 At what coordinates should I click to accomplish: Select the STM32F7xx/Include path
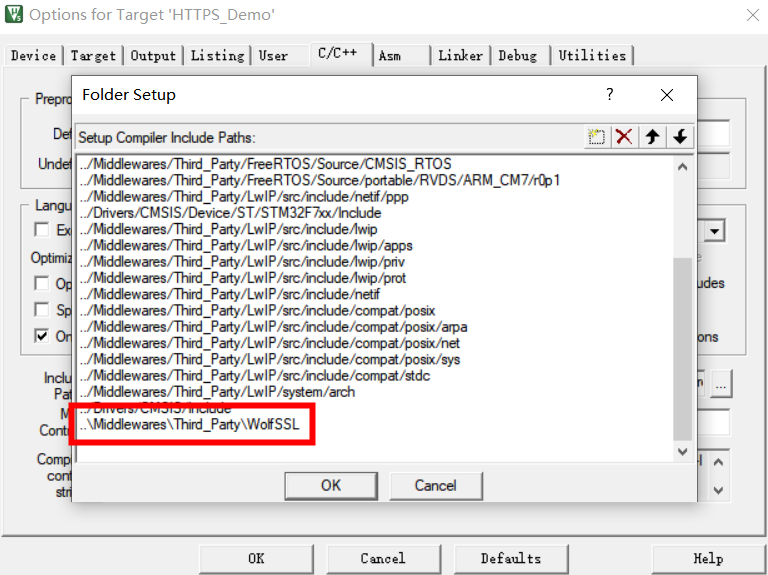tap(230, 213)
